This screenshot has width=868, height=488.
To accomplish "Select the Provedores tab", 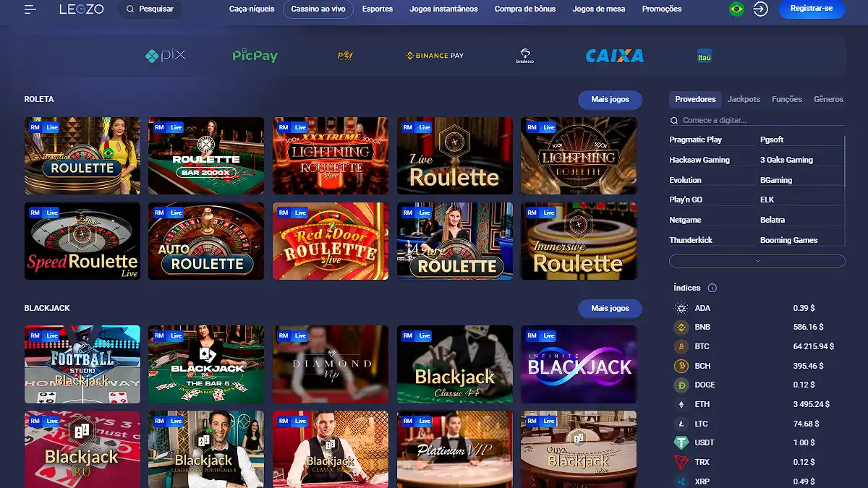I will point(695,99).
